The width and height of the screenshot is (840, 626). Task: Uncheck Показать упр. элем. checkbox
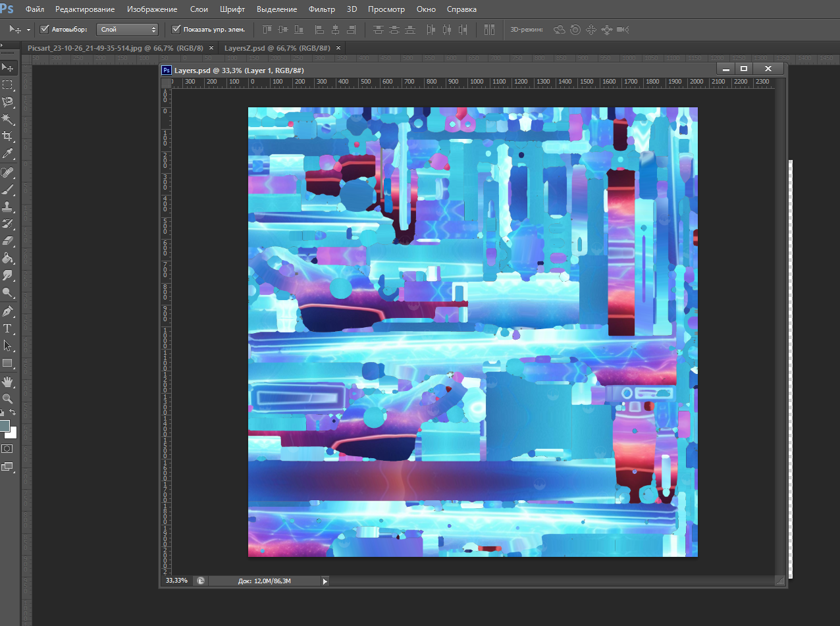tap(176, 30)
